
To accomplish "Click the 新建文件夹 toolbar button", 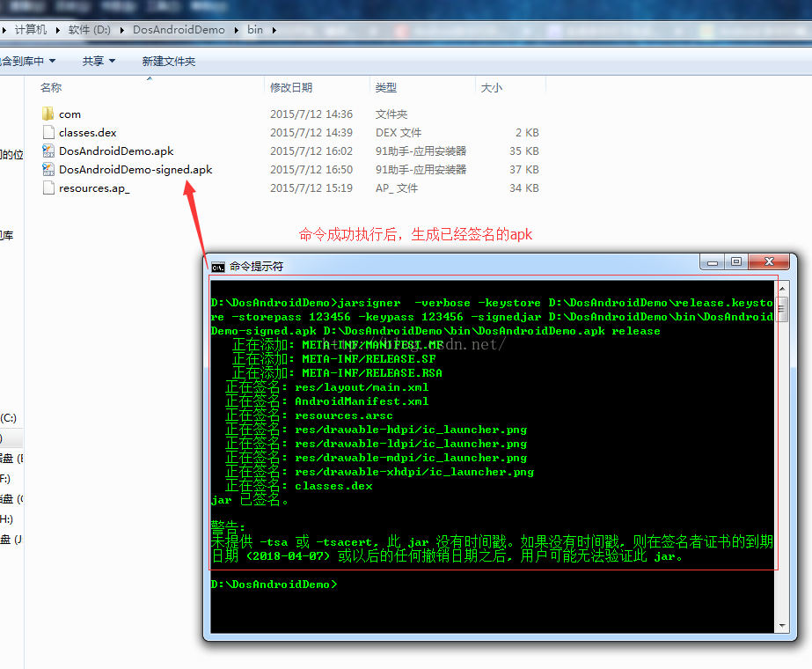I will coord(169,61).
